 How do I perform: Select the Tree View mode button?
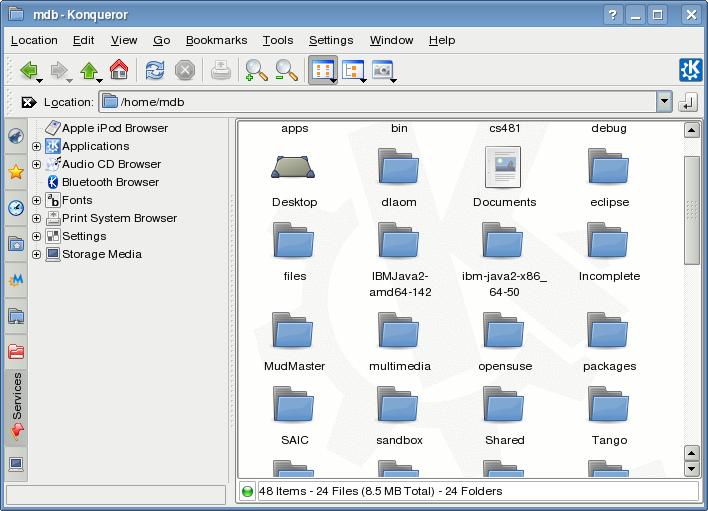click(352, 70)
